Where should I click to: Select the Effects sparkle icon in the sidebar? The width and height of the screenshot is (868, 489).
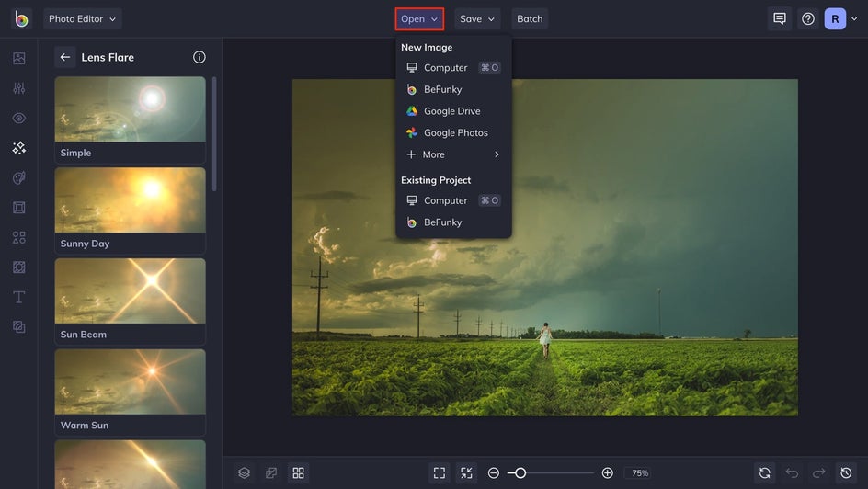(18, 148)
